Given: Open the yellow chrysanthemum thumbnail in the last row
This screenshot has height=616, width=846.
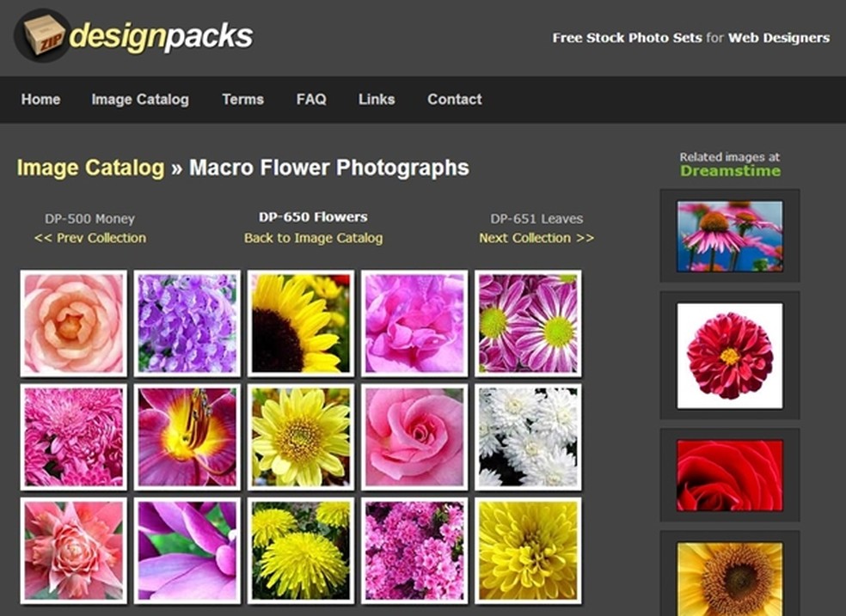Looking at the screenshot, I should click(x=528, y=551).
